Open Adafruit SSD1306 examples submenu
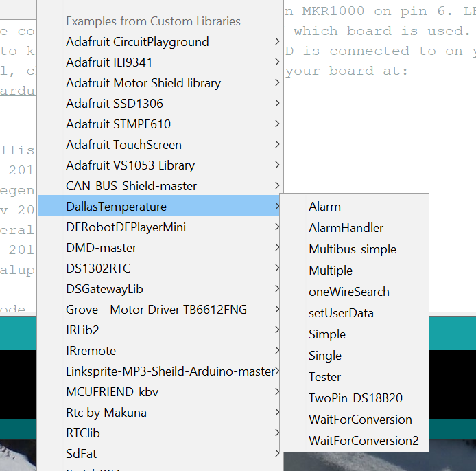 (160, 104)
